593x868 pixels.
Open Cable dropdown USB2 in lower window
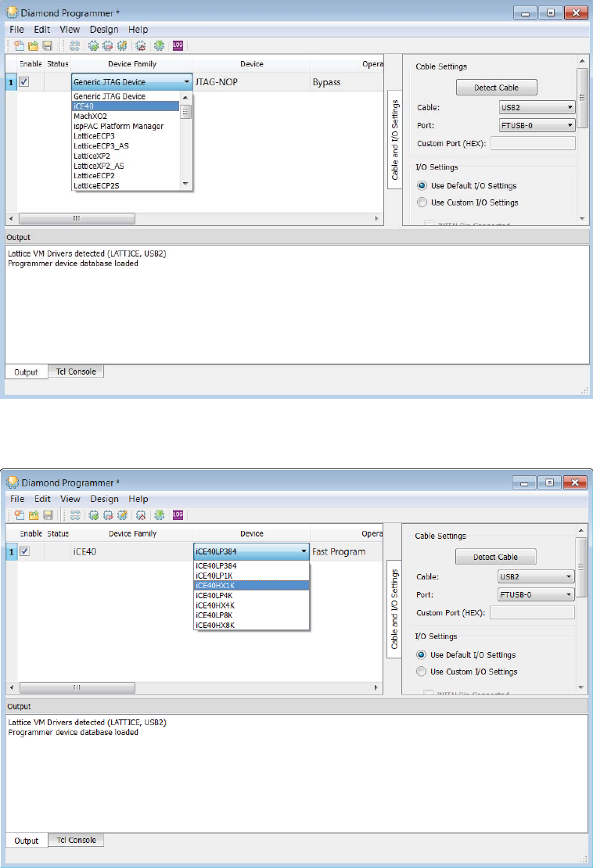tap(536, 577)
